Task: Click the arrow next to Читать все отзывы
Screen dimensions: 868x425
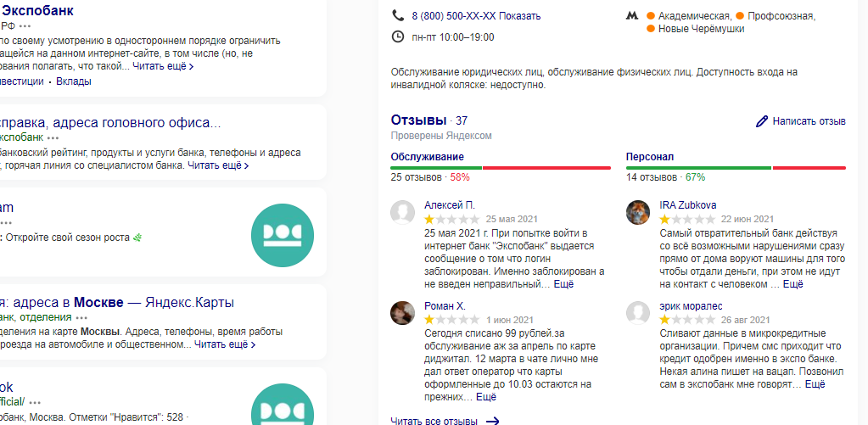Action: (x=492, y=421)
